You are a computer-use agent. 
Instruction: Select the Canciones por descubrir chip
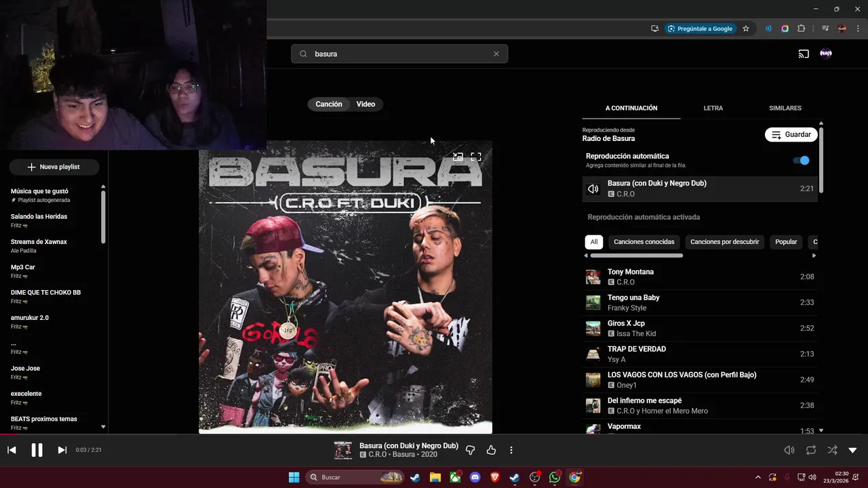724,241
